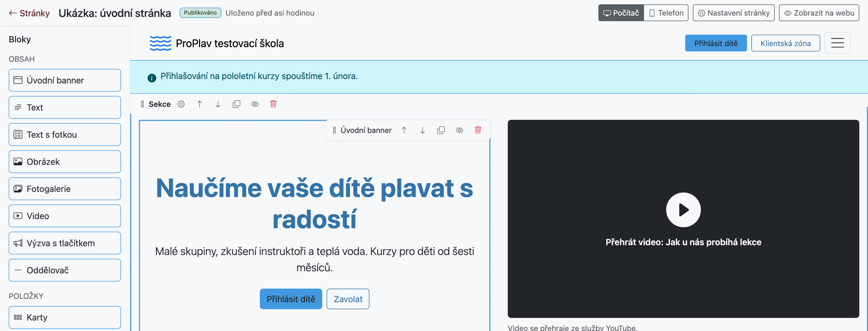Switch preview to Počítač

pos(621,13)
